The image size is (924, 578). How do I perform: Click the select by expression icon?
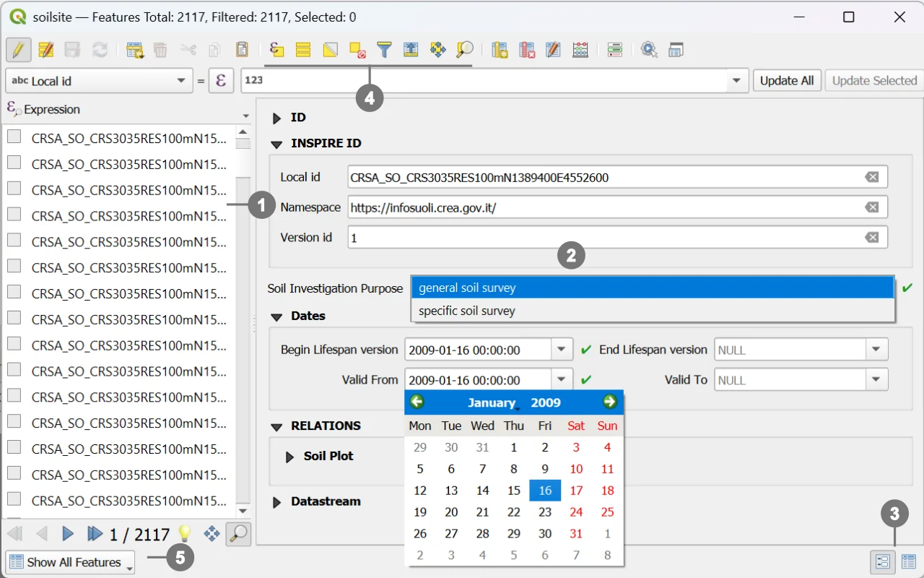click(276, 50)
